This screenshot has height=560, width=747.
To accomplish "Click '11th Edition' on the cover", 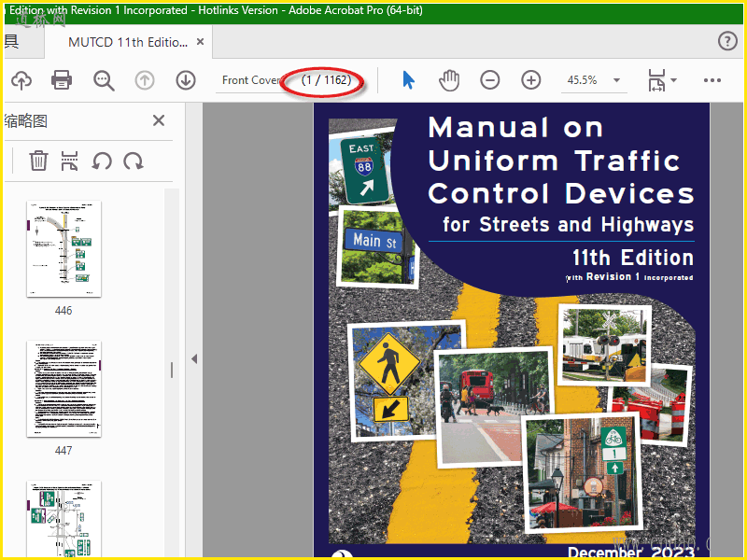I will 633,258.
